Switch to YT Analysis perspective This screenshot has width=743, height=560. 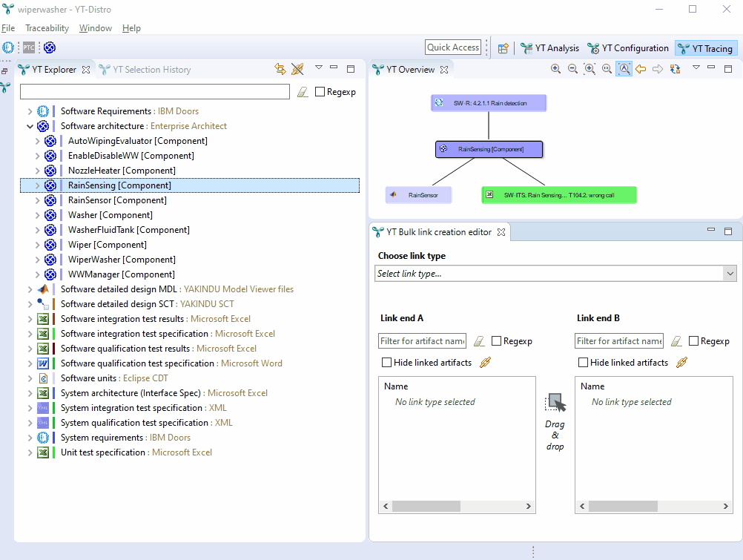pyautogui.click(x=549, y=48)
